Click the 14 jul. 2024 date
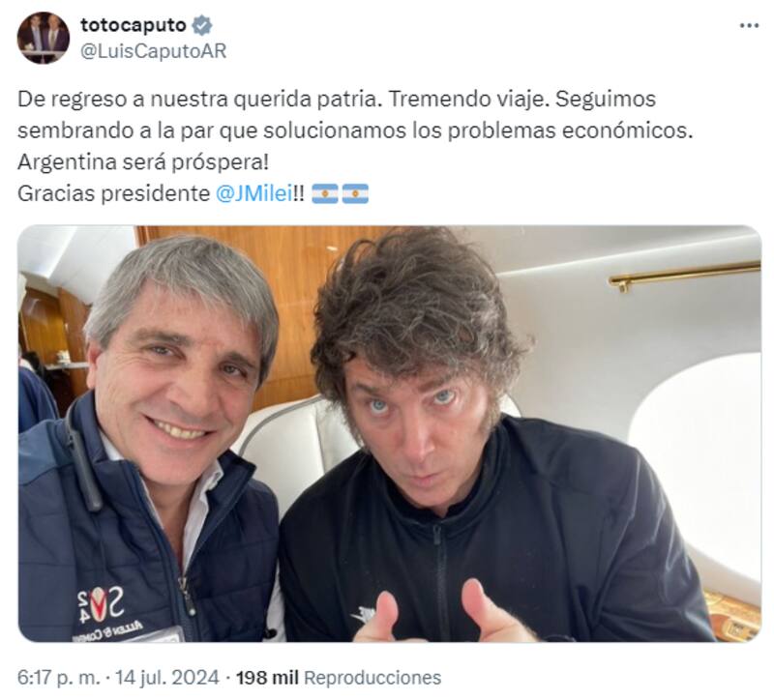The image size is (774, 700). [x=167, y=678]
